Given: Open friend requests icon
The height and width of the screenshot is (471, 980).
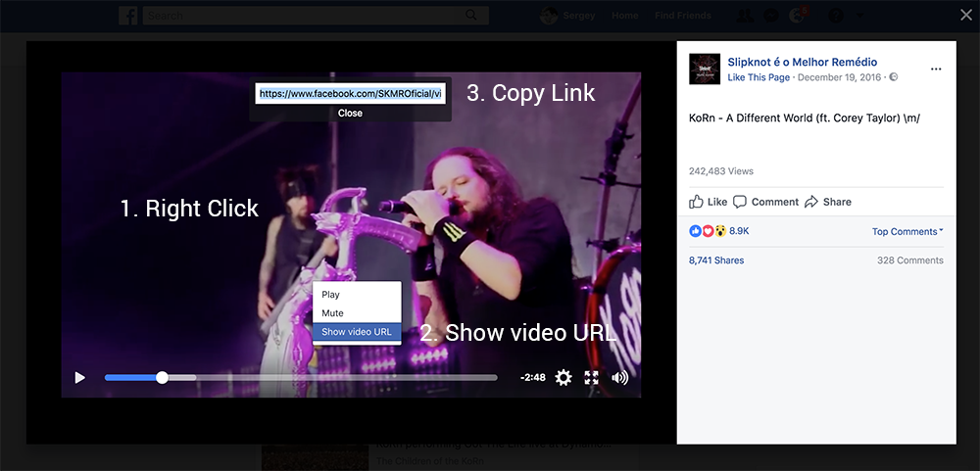Looking at the screenshot, I should tap(745, 16).
